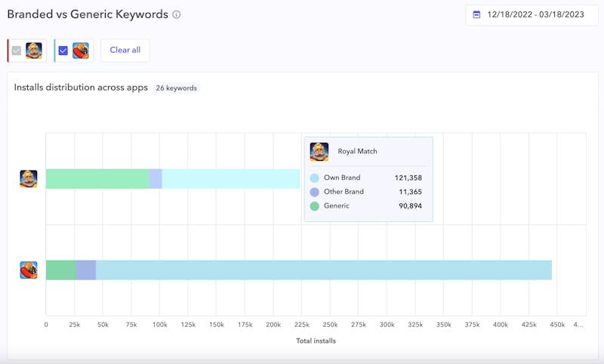The image size is (604, 364).
Task: Click Candy Crush app icon in the filter chip
Action: pos(81,51)
